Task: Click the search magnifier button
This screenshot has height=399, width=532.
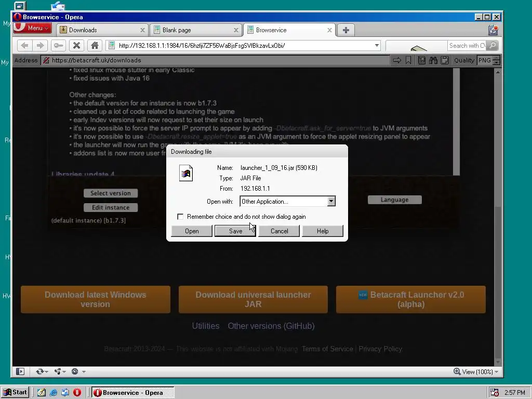Action: click(x=493, y=46)
